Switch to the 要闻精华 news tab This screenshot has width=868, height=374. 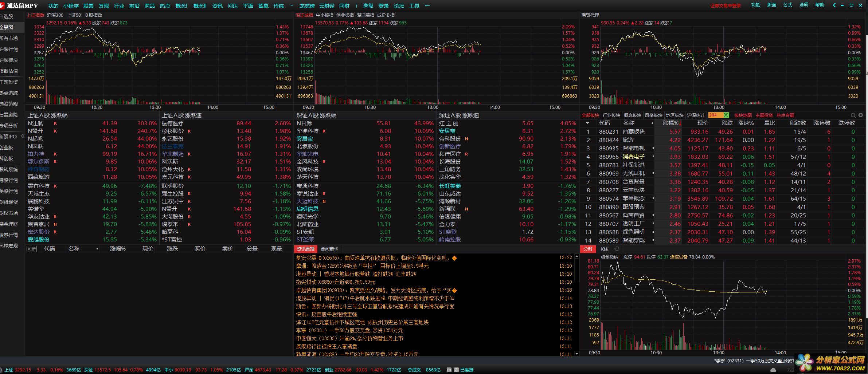329,249
